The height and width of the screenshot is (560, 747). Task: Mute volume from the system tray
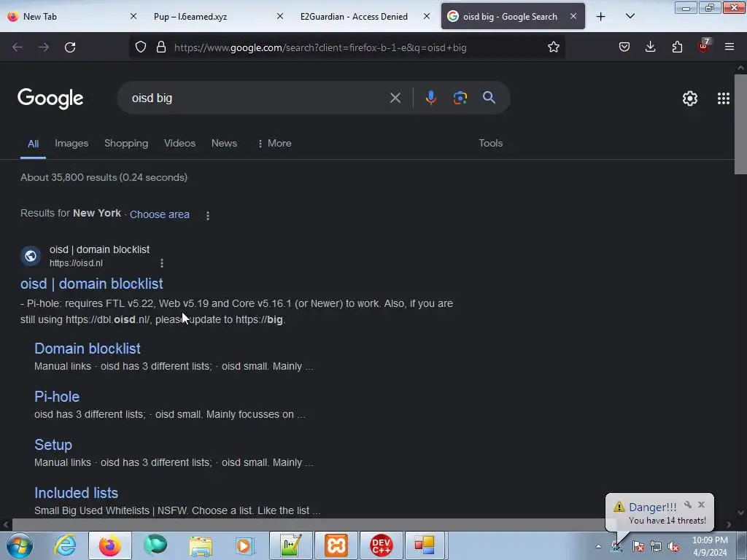pyautogui.click(x=673, y=547)
